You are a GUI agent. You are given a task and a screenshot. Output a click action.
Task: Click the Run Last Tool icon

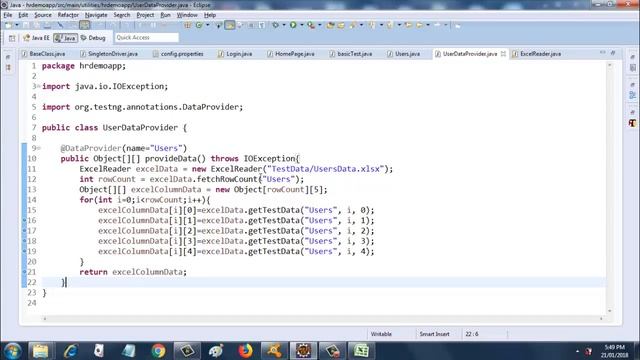click(x=311, y=25)
